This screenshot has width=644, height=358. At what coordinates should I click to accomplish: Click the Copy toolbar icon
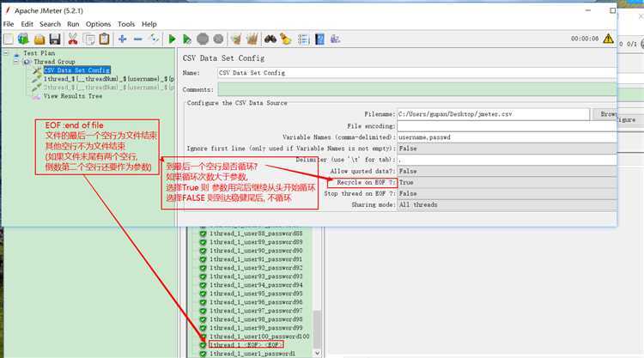click(x=88, y=39)
